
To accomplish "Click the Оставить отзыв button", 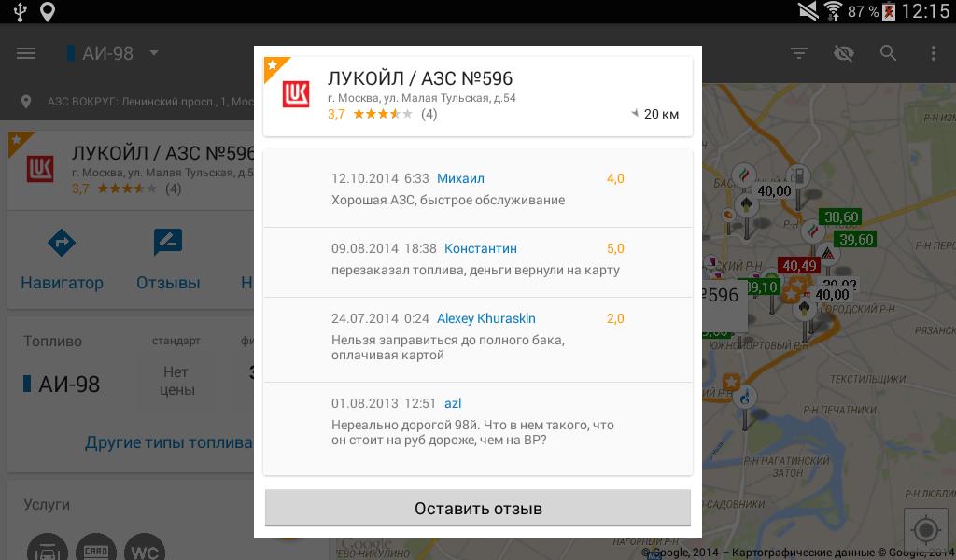I will [478, 509].
